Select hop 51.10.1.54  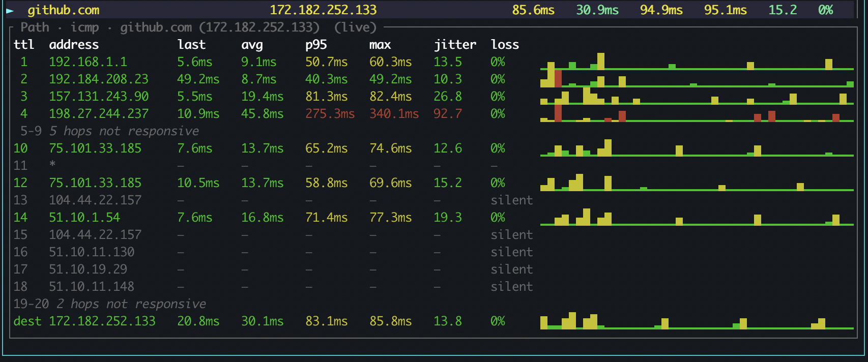[84, 218]
